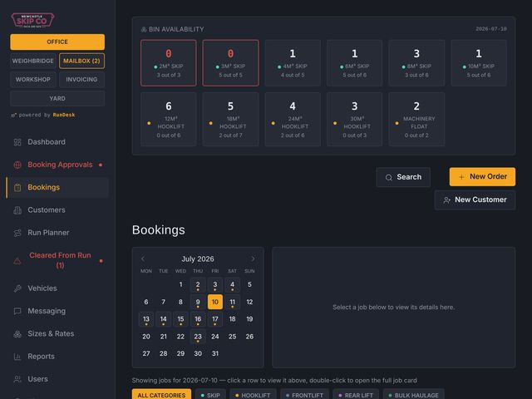Click the Cleared From Run warning icon
The image size is (532, 399).
coord(17,261)
